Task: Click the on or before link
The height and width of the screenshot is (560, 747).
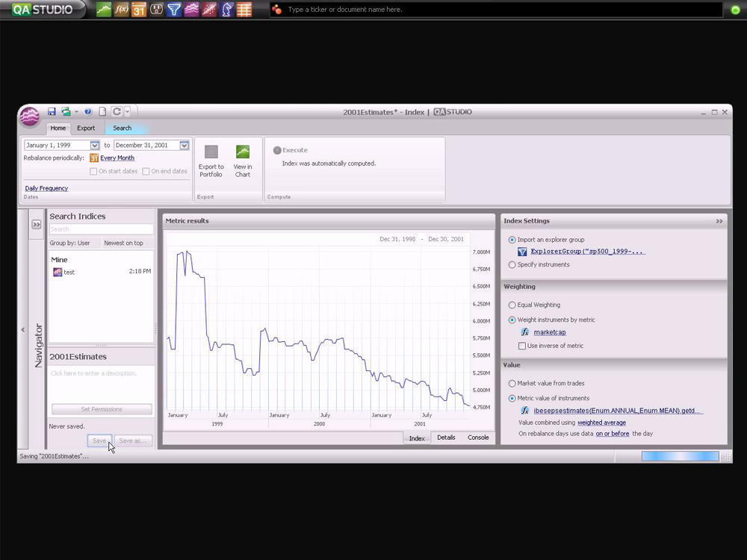Action: click(x=613, y=434)
